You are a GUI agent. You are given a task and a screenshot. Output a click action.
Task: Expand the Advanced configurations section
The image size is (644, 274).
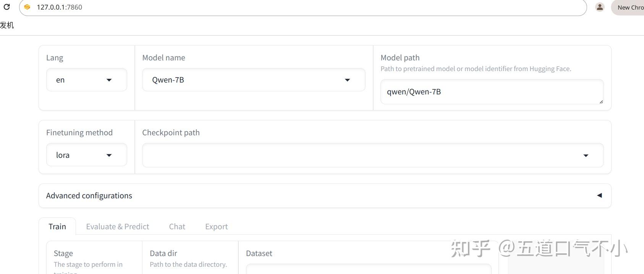(x=325, y=196)
